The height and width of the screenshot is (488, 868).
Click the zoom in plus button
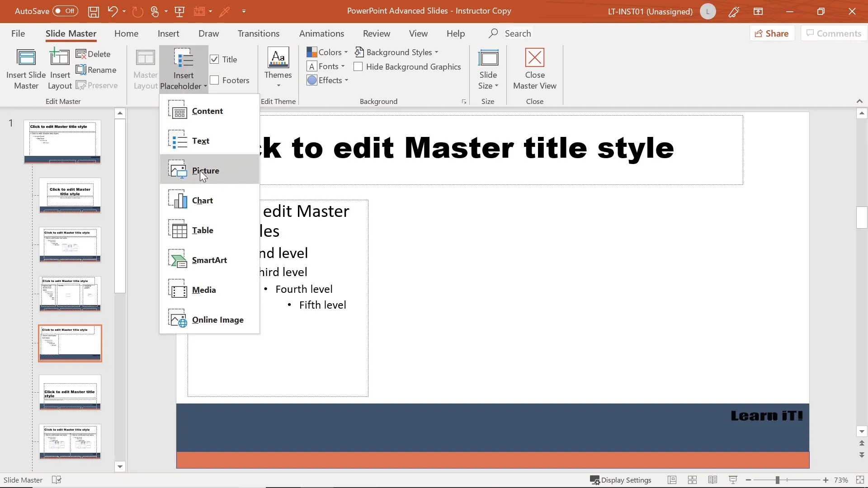[826, 480]
